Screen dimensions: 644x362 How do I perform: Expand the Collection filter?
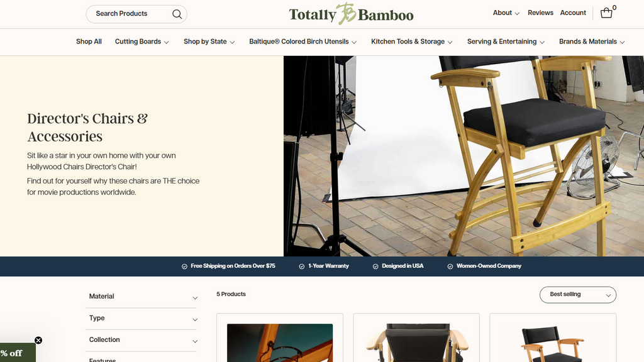tap(142, 340)
